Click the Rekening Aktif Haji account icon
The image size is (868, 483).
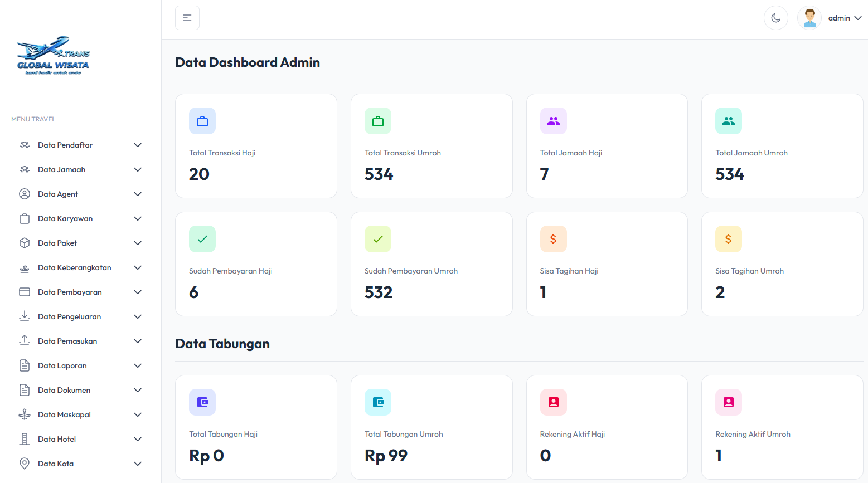pos(553,402)
